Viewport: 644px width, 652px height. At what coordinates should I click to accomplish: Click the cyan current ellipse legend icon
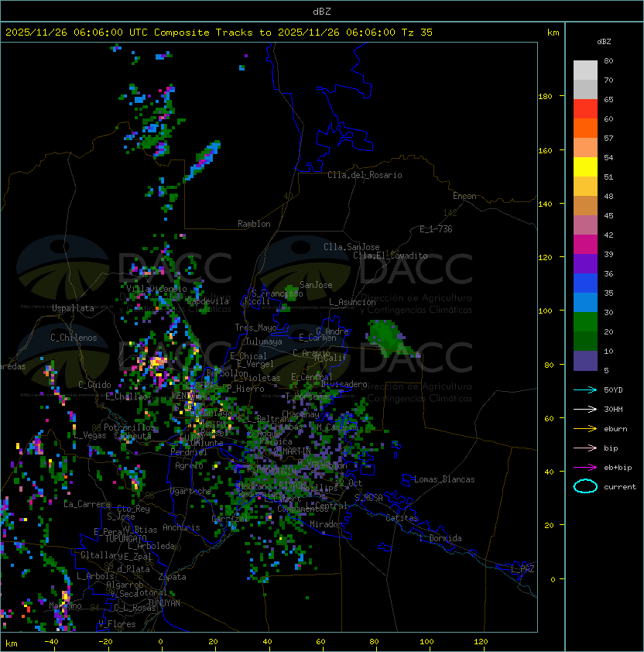585,486
